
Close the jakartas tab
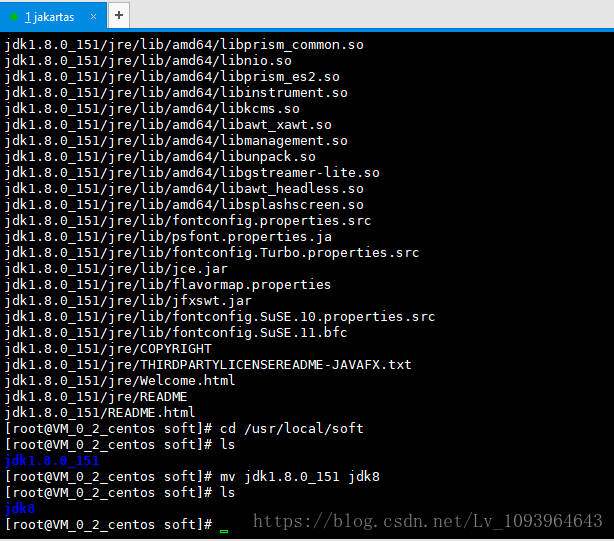coord(93,16)
